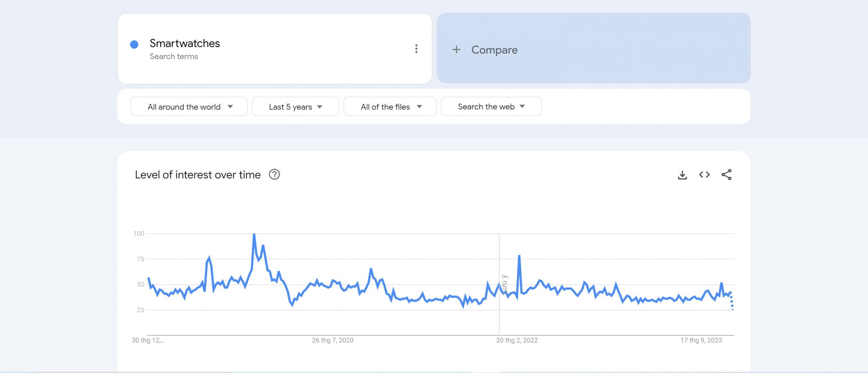Download the interest over time chart data
The width and height of the screenshot is (868, 373).
coord(682,175)
